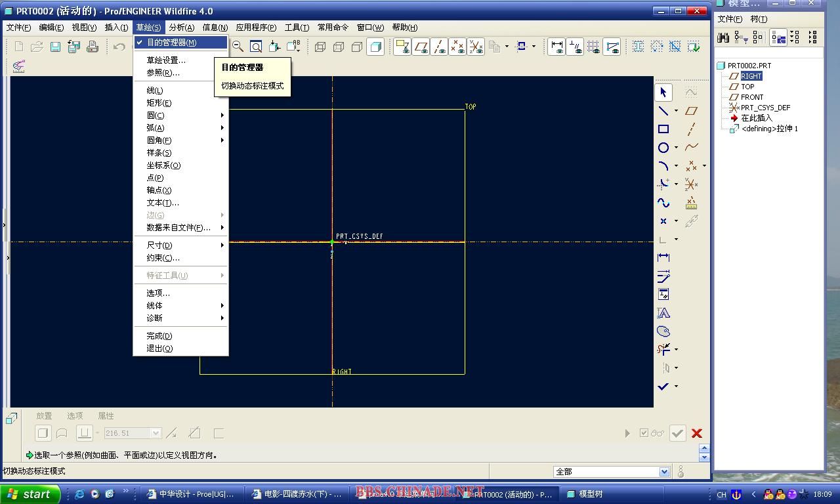
Task: Choose 约束(C)... from the sketch menu
Action: pos(180,258)
